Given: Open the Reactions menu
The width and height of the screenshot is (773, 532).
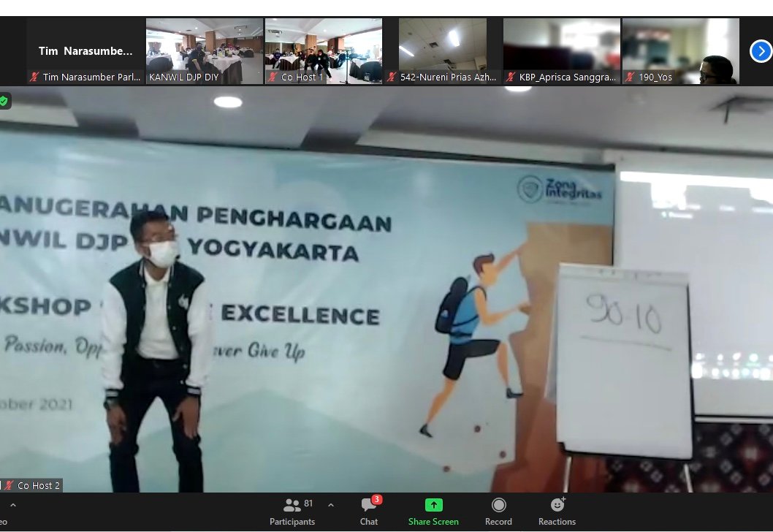Looking at the screenshot, I should point(557,511).
